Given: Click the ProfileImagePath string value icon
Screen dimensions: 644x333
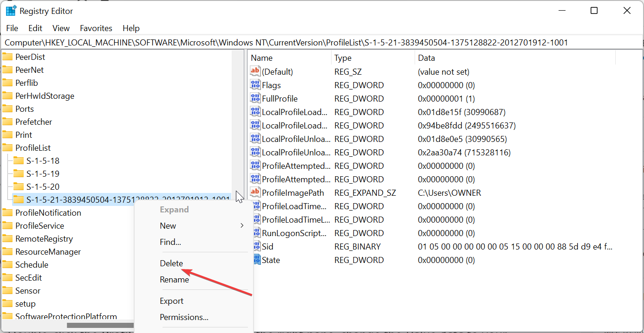Looking at the screenshot, I should pyautogui.click(x=255, y=192).
